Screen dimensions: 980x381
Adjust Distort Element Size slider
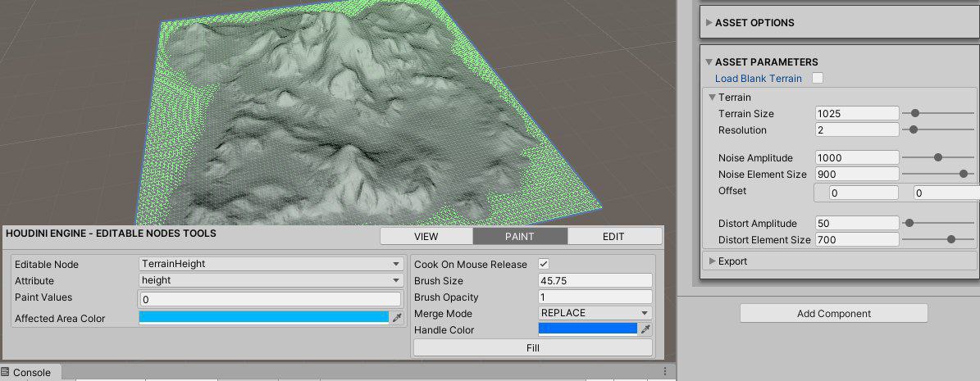(x=937, y=239)
